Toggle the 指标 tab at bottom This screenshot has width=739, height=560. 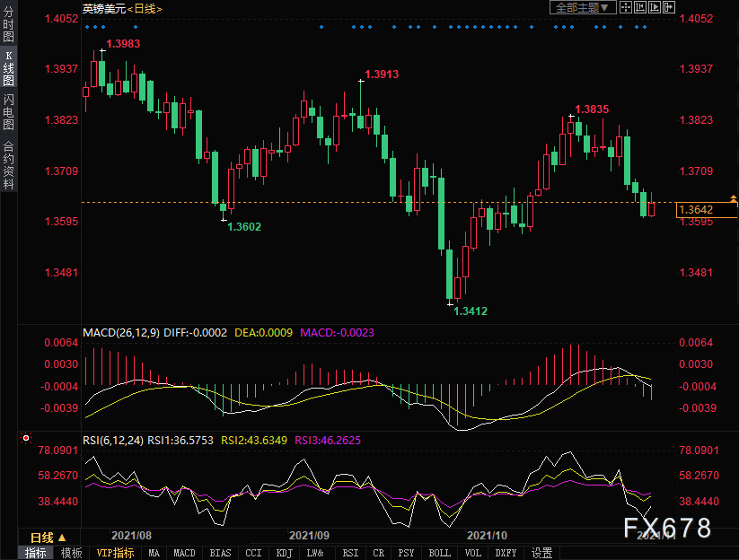36,553
